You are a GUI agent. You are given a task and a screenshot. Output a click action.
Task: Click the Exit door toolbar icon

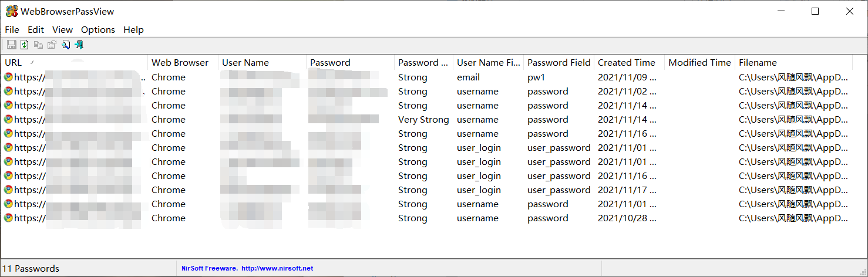point(79,45)
